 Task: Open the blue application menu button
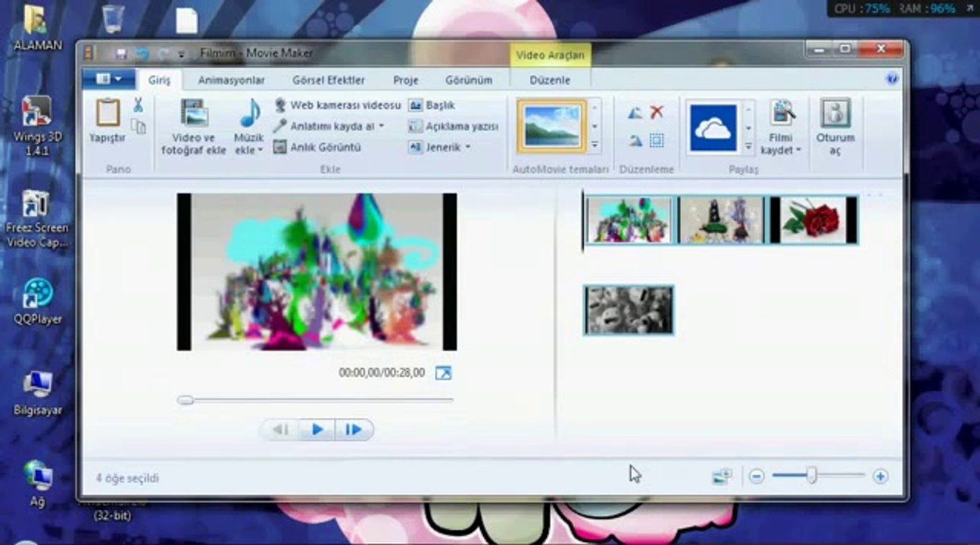tap(108, 79)
